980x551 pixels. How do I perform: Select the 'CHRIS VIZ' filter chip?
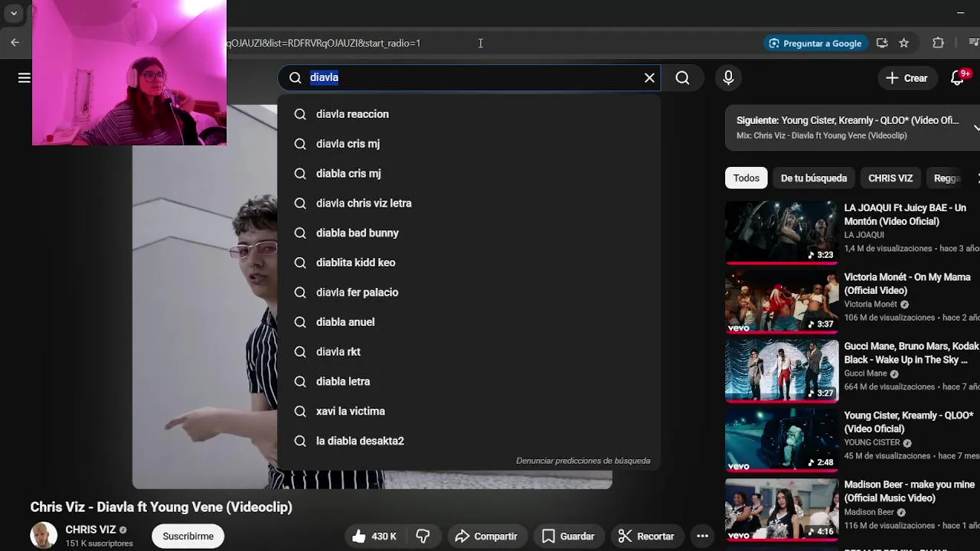(890, 178)
